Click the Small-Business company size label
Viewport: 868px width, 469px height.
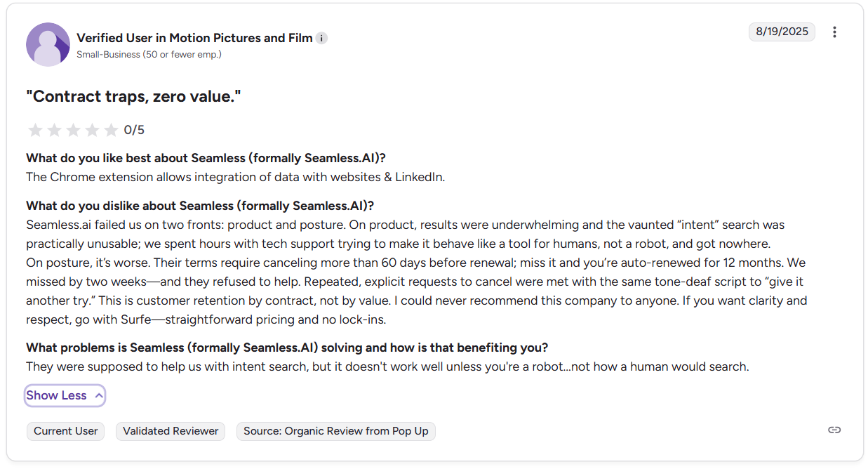pos(149,54)
